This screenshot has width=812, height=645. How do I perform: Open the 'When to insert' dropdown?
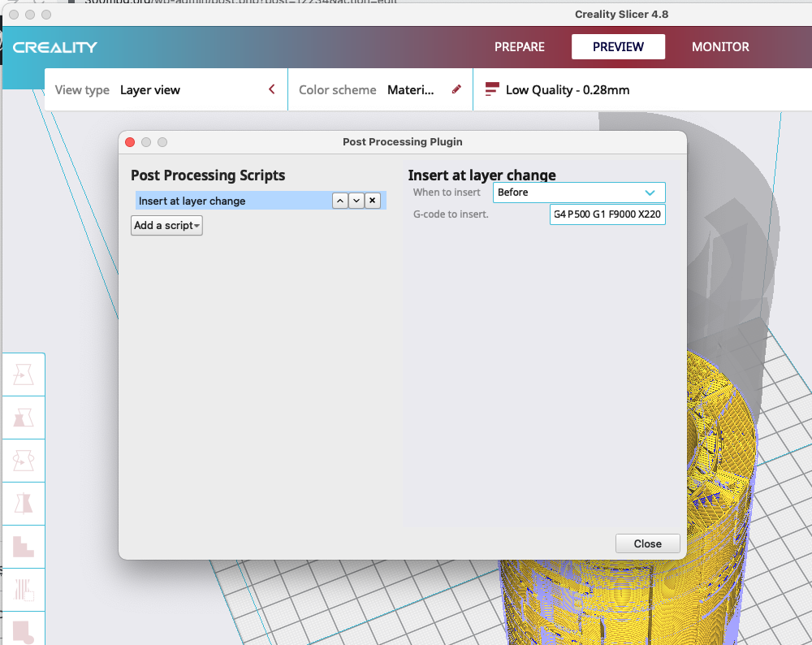click(x=579, y=193)
